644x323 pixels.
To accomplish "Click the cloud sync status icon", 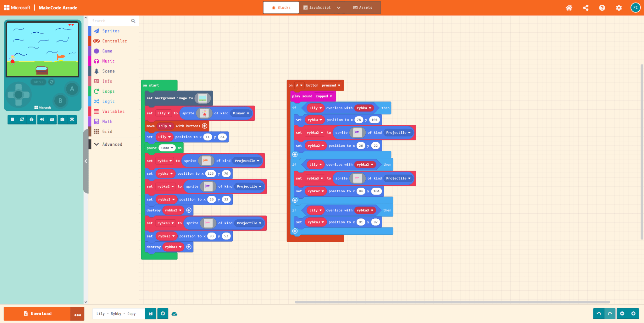I will click(x=175, y=314).
